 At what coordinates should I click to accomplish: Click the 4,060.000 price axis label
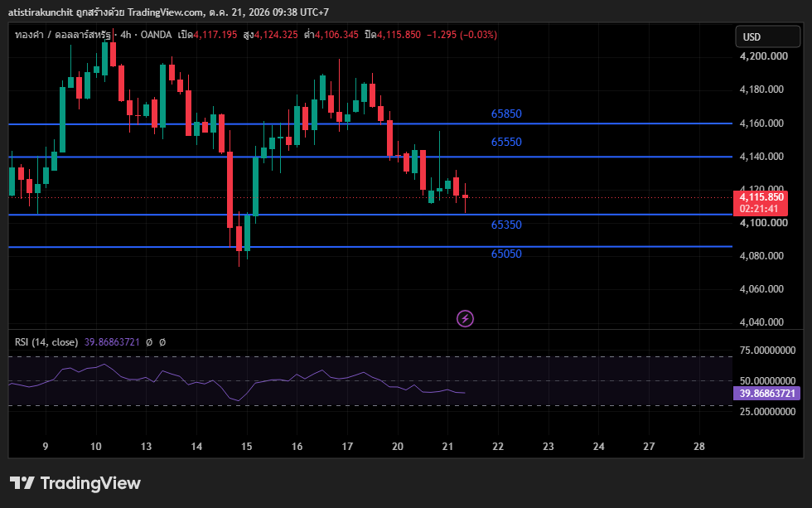761,289
